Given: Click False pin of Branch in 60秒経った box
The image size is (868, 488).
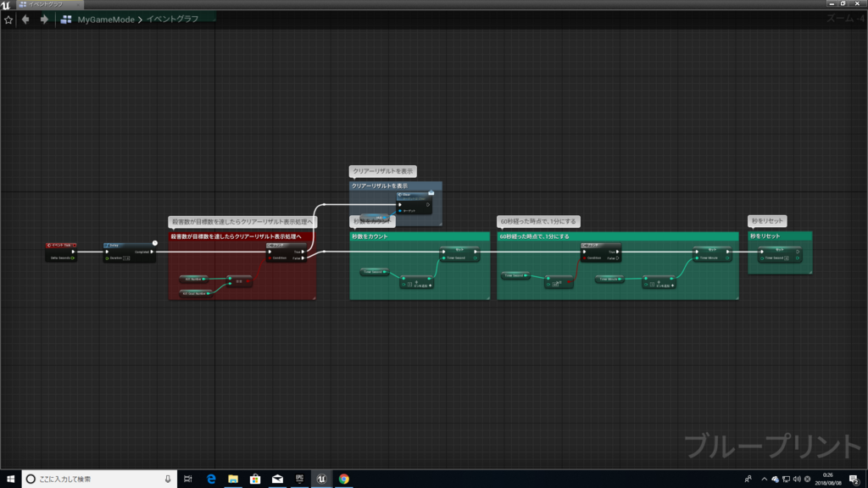Looking at the screenshot, I should click(x=617, y=258).
